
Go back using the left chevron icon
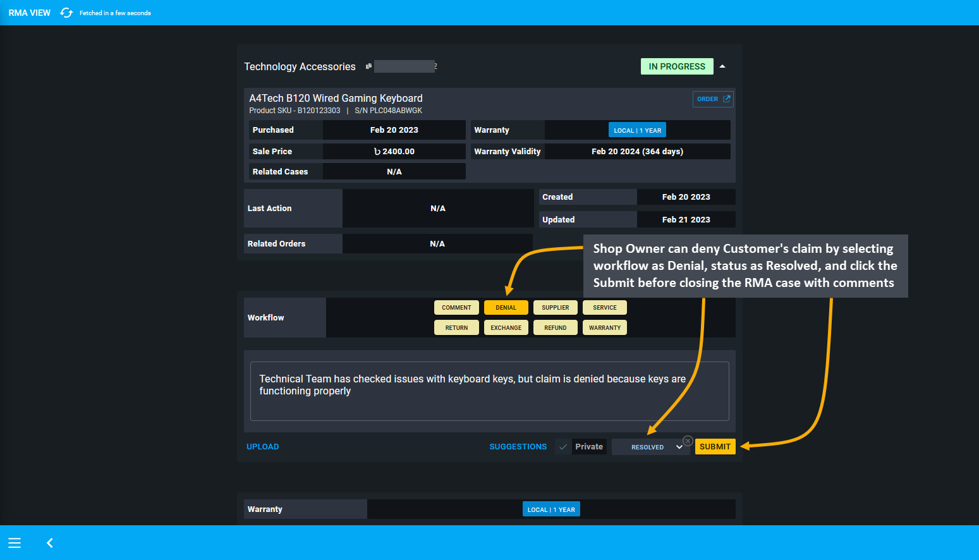tap(50, 543)
